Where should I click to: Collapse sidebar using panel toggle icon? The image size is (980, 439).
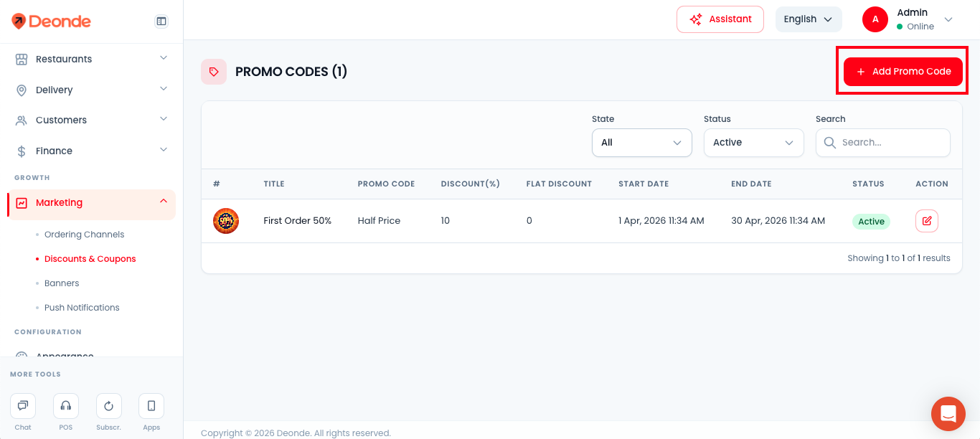pyautogui.click(x=161, y=22)
